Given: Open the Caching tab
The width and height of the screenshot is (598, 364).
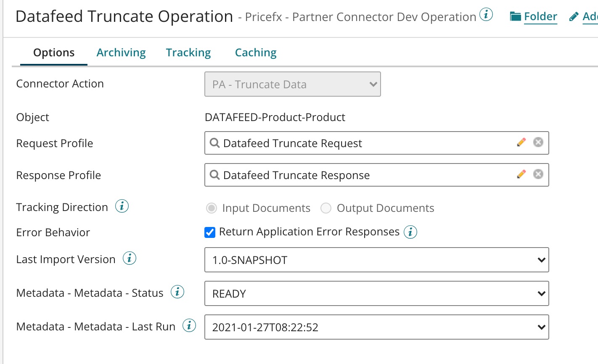Looking at the screenshot, I should [256, 53].
